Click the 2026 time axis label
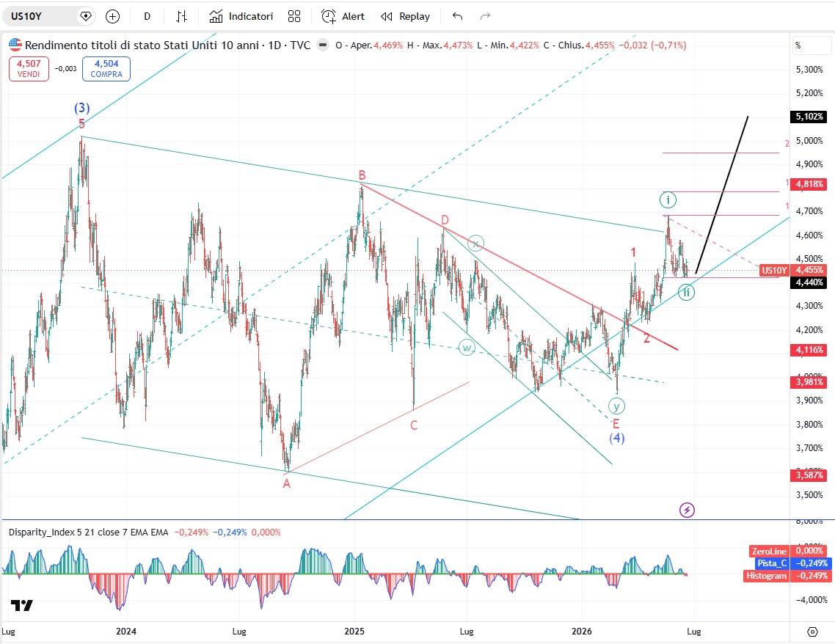This screenshot has width=835, height=644. tap(582, 632)
